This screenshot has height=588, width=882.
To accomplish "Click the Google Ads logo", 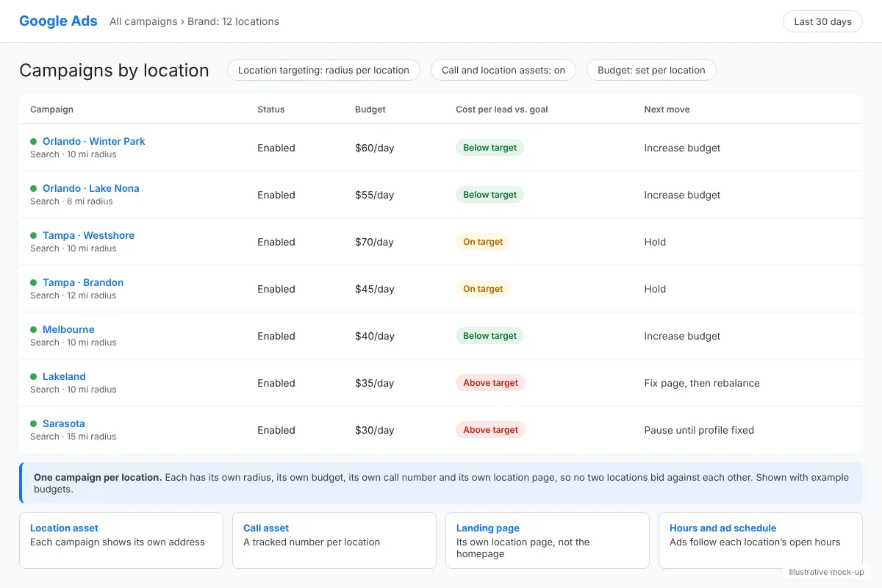I will 58,21.
